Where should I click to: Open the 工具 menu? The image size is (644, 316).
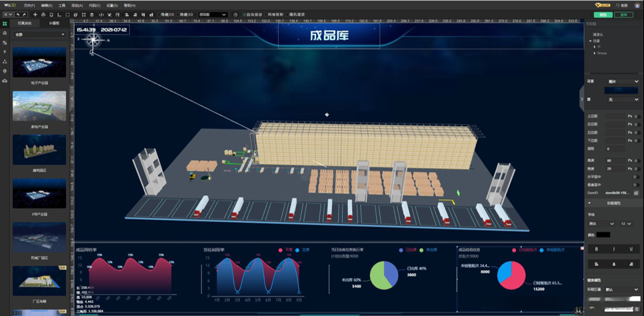point(61,5)
